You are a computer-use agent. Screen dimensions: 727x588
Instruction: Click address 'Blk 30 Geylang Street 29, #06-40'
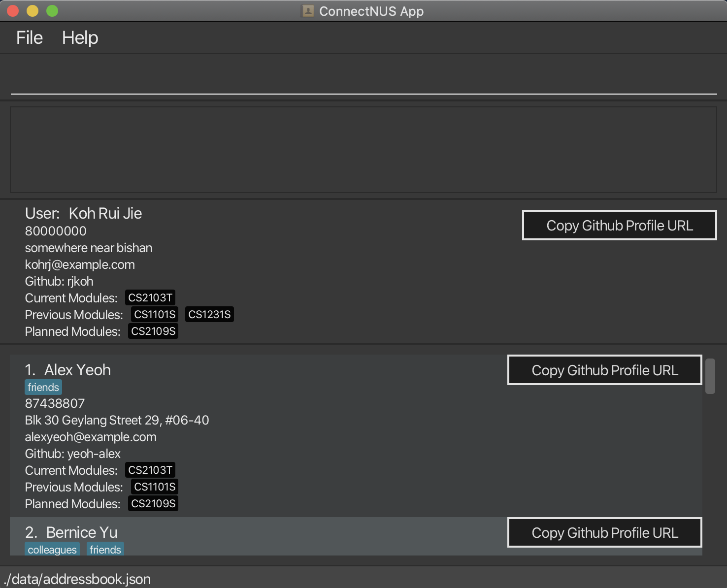click(117, 420)
